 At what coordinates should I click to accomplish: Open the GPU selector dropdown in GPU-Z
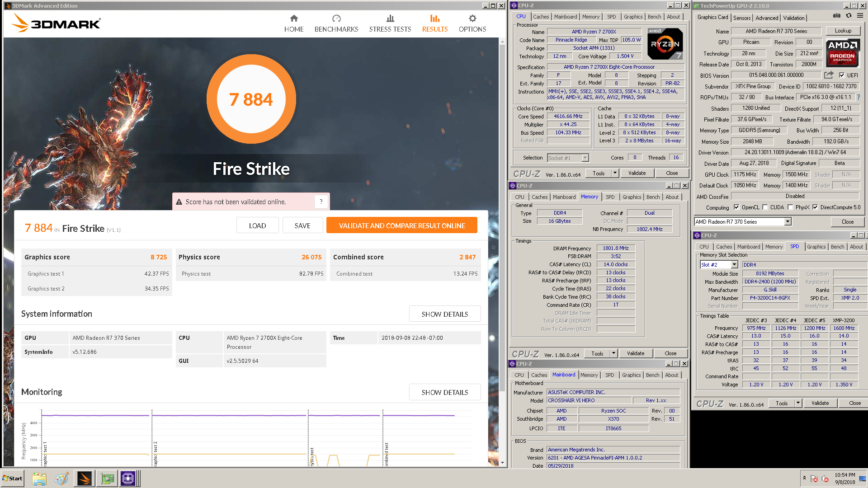[788, 221]
